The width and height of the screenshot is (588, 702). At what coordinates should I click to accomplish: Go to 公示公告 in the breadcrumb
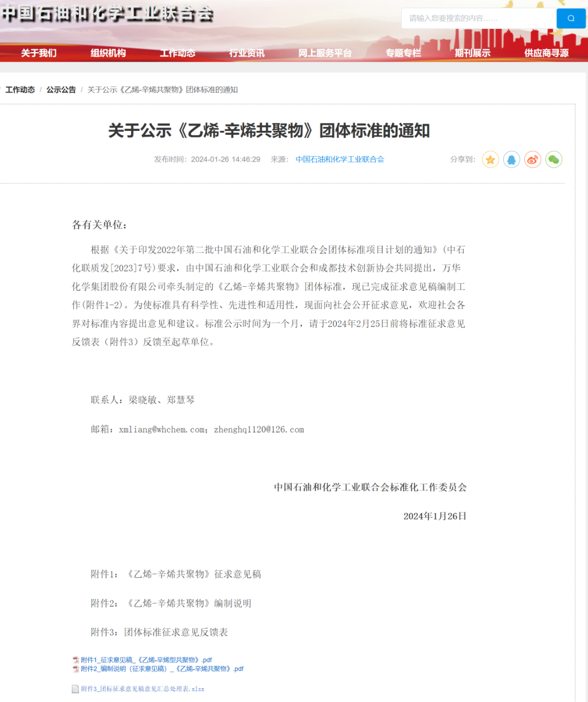coord(61,90)
